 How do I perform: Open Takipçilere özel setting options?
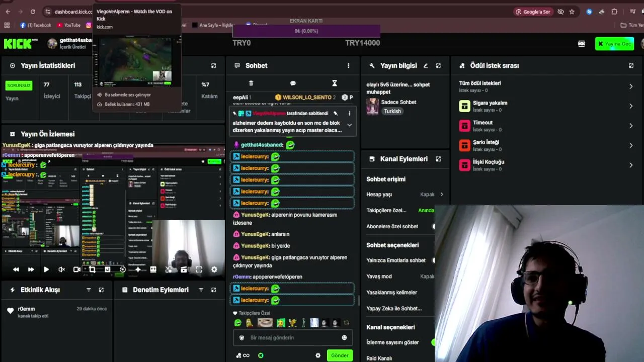click(x=400, y=211)
